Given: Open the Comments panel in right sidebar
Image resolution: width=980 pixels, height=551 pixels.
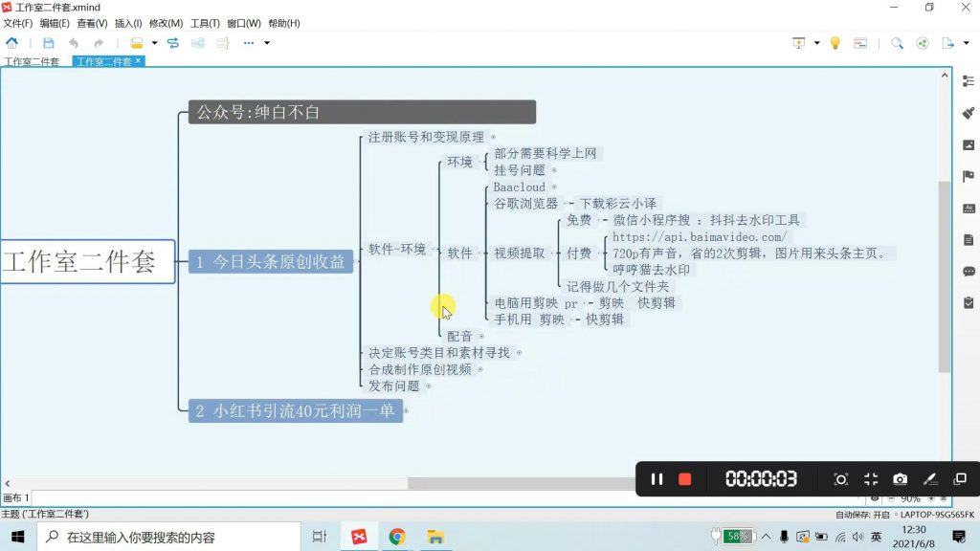Looking at the screenshot, I should click(969, 271).
